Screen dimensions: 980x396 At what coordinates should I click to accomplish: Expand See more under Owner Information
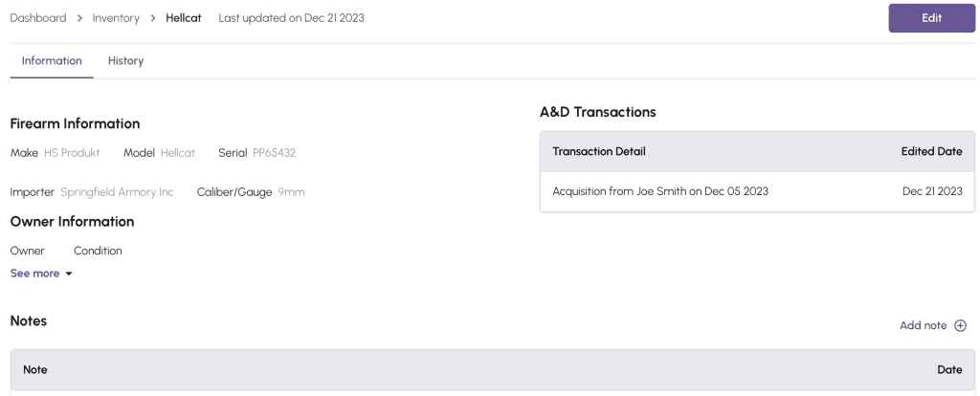point(35,274)
